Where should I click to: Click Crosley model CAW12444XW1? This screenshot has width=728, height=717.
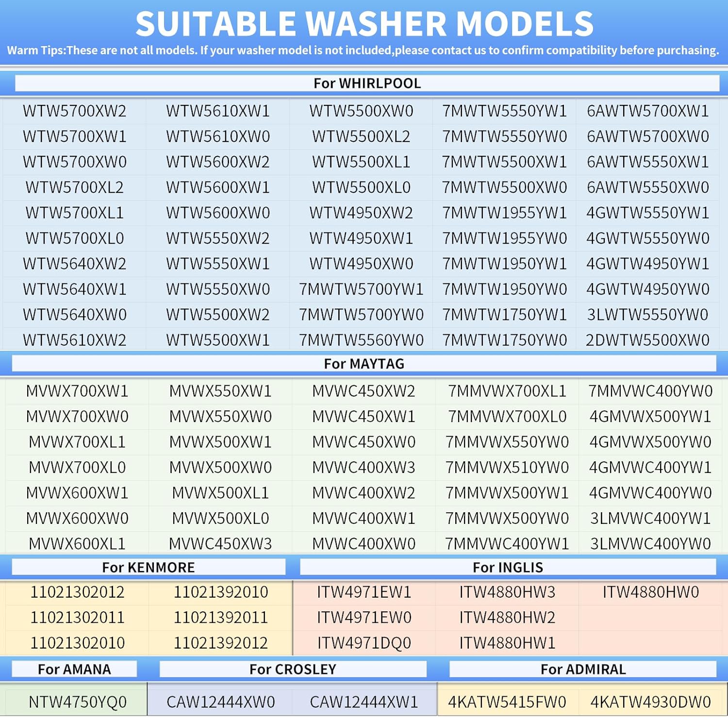click(364, 702)
